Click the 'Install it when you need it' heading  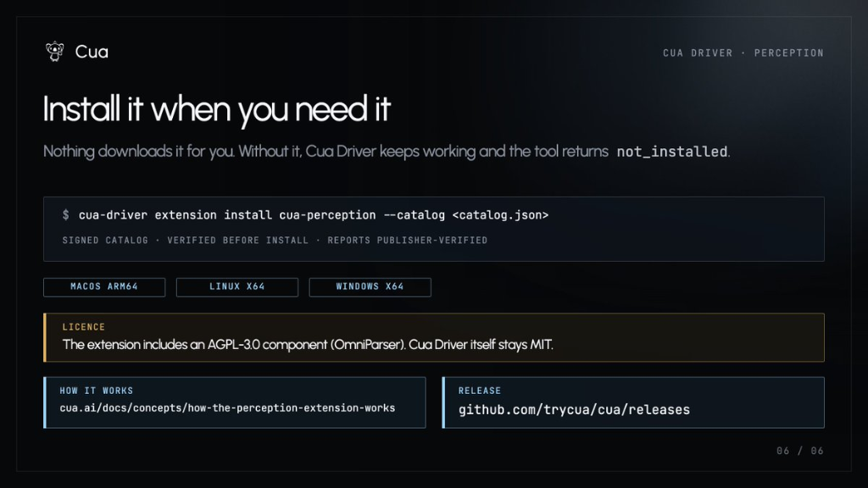tap(216, 109)
